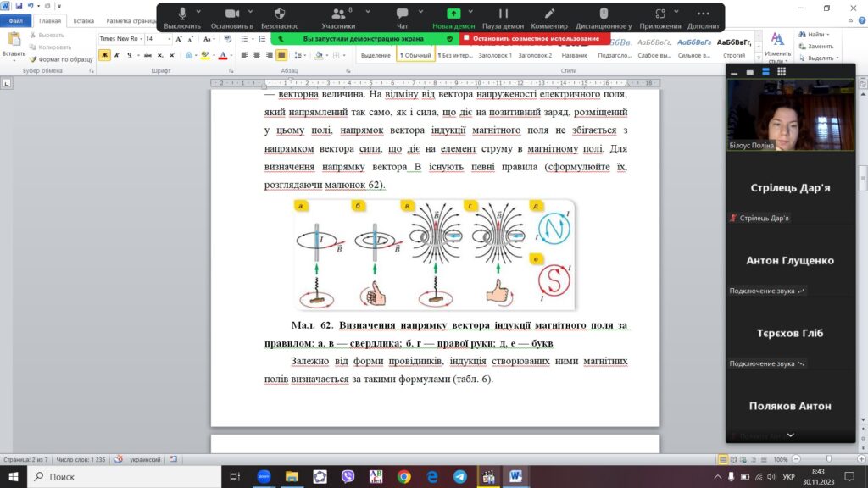Toggle bold formatting
The height and width of the screenshot is (488, 868).
pos(104,55)
